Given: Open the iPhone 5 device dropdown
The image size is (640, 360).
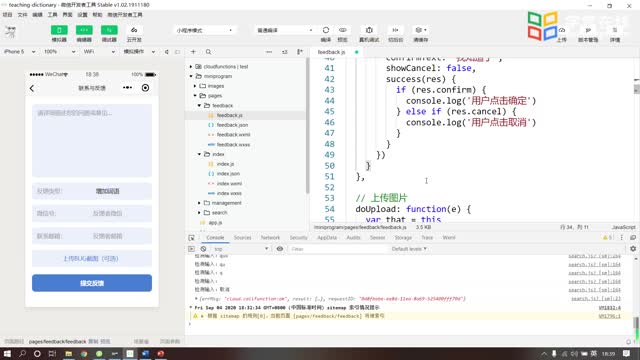Looking at the screenshot, I should [19, 52].
